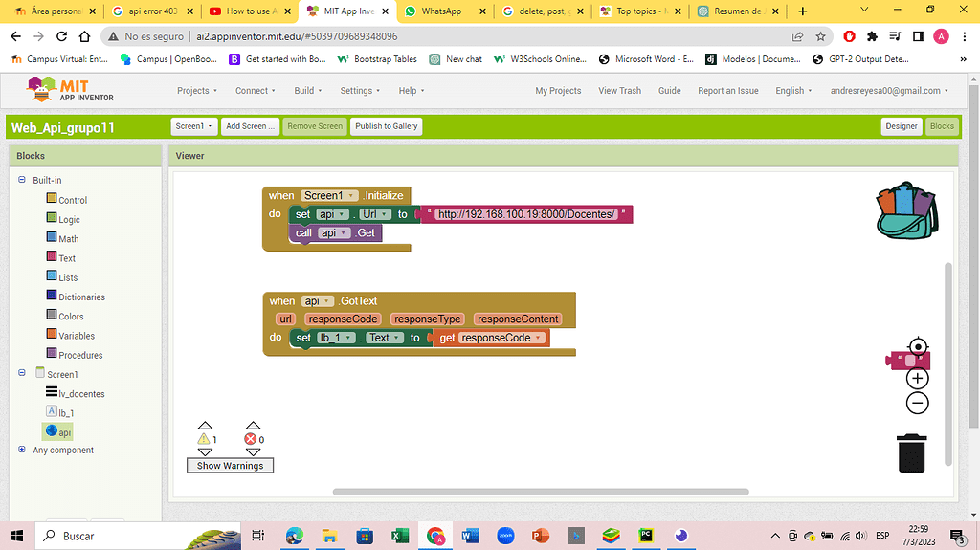Open the backpack icon in the viewer
The width and height of the screenshot is (980, 550).
pos(907,211)
